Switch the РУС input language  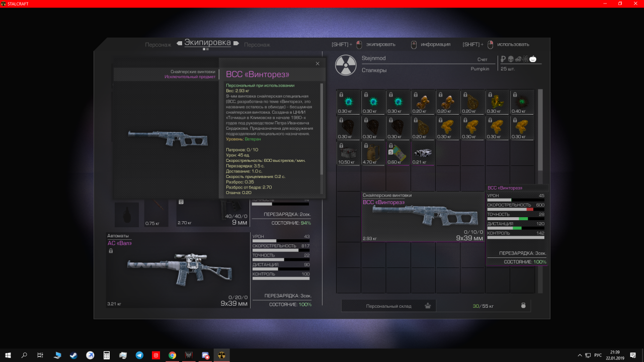click(598, 355)
